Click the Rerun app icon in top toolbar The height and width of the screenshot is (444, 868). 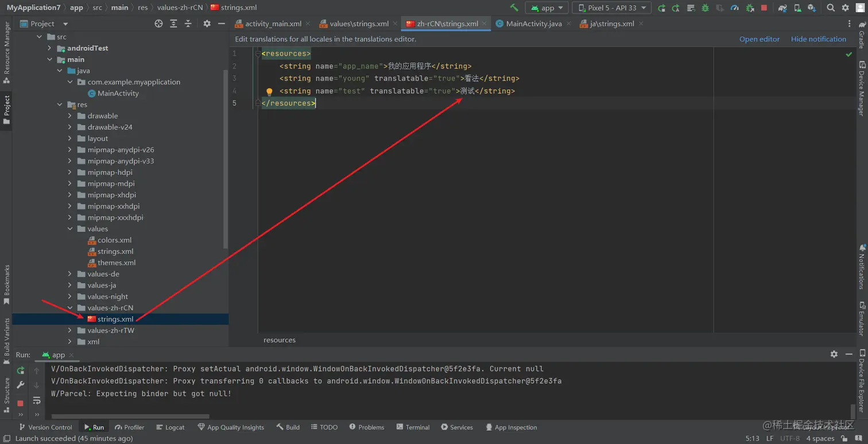click(661, 7)
